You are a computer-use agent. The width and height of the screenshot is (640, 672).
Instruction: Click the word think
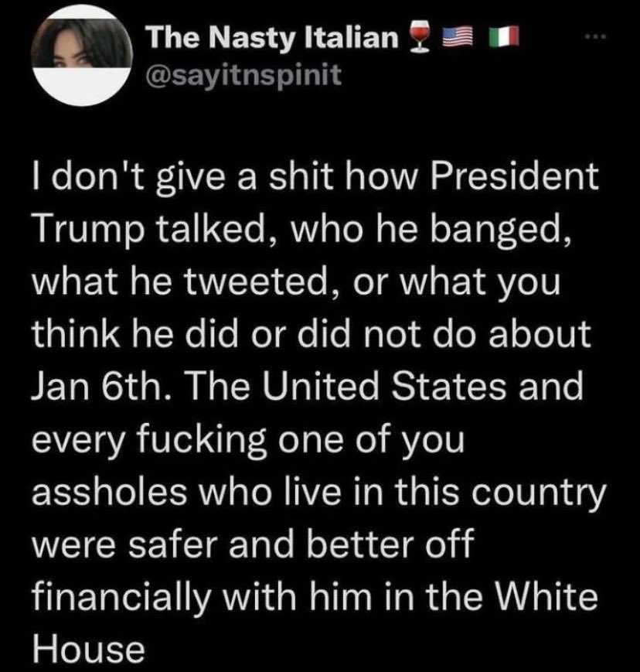[76, 333]
